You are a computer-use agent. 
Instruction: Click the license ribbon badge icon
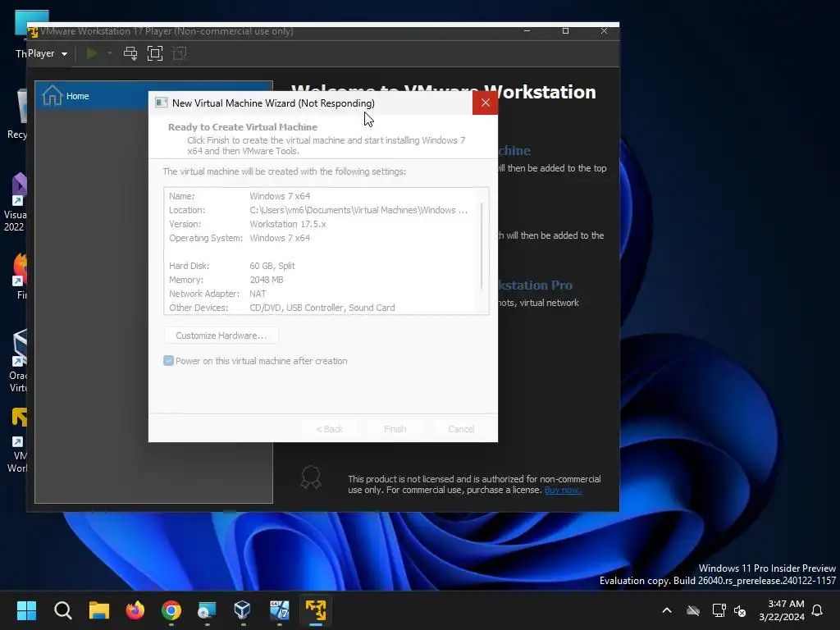tap(311, 477)
